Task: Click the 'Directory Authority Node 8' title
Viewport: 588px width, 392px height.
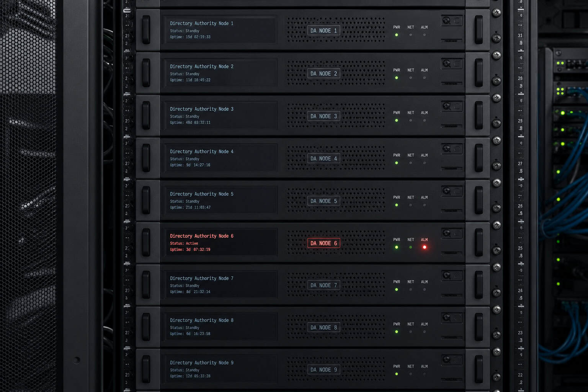Action: tap(202, 320)
